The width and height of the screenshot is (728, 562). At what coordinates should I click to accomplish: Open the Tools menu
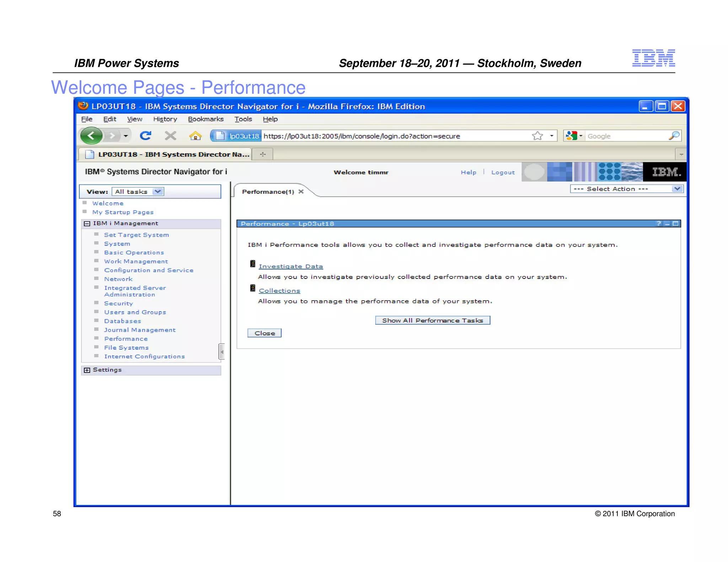(243, 119)
